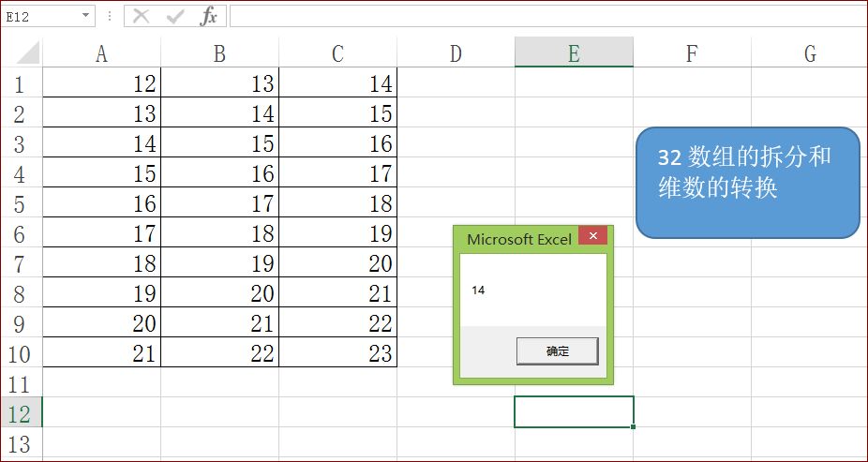Click cell C4 containing 17
The image size is (868, 462).
(x=337, y=172)
